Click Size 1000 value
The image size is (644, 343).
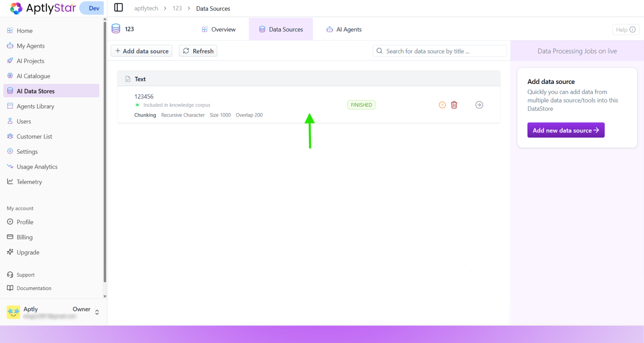[x=220, y=115]
